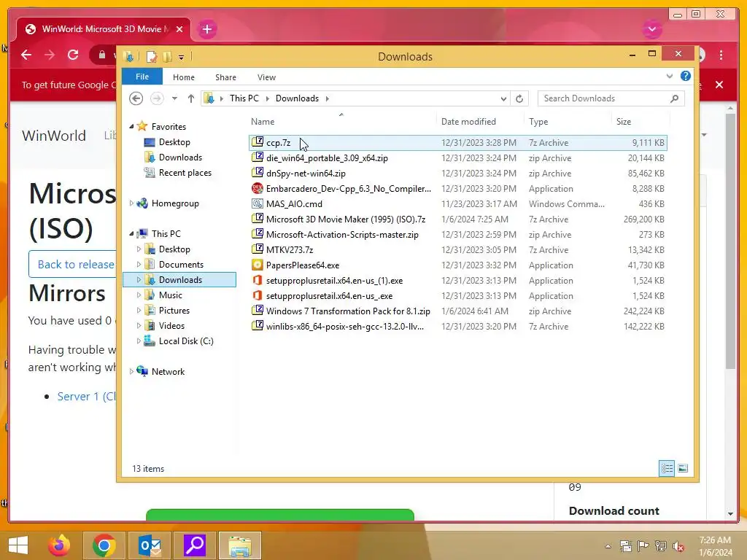
Task: Select Microsoft 3D Movie Maker 7z icon
Action: click(258, 219)
